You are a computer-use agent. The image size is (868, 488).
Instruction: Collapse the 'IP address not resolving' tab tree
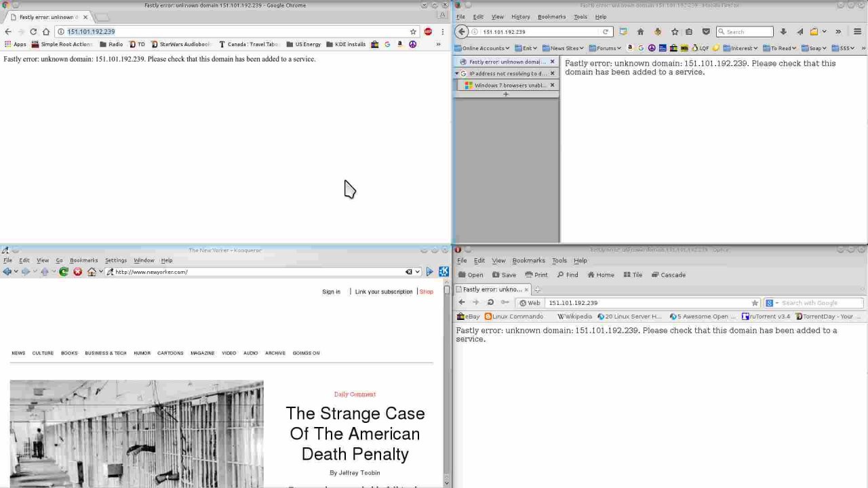pos(457,73)
